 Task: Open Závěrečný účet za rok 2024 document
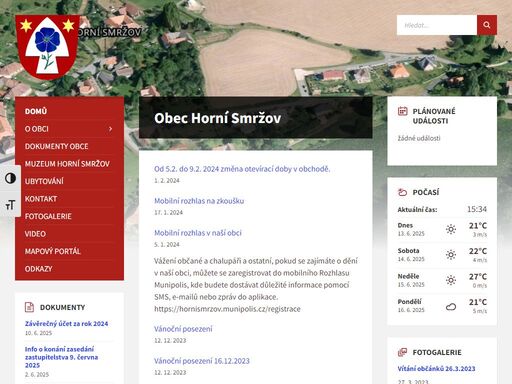click(66, 323)
